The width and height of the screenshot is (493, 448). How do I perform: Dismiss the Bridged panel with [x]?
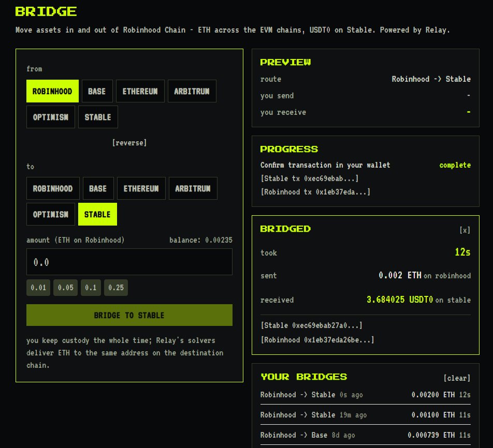tap(465, 230)
